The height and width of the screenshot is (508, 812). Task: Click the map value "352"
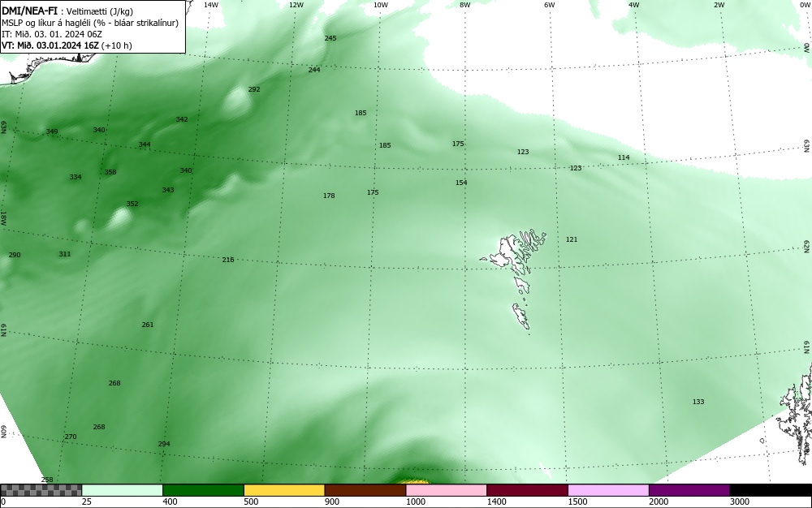pos(132,204)
